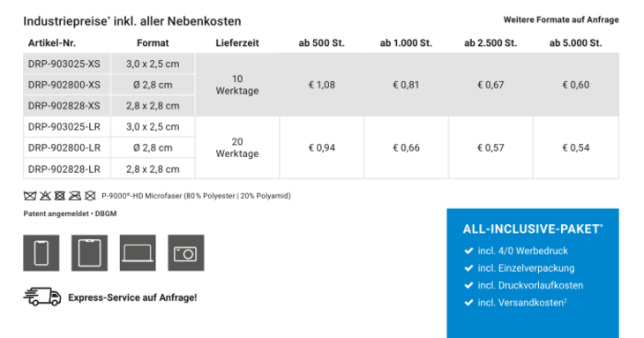Image resolution: width=644 pixels, height=338 pixels.
Task: Click Express-Service auf Anfrage text
Action: tap(132, 297)
